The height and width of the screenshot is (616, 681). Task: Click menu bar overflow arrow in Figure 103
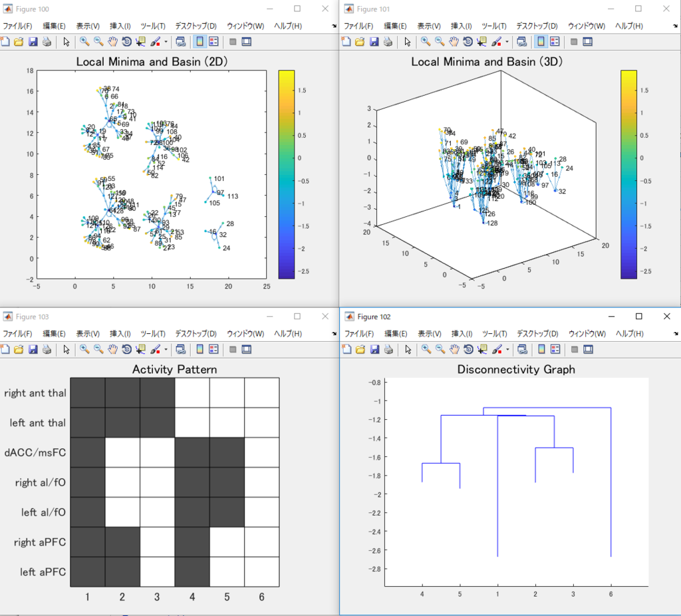[x=335, y=334]
